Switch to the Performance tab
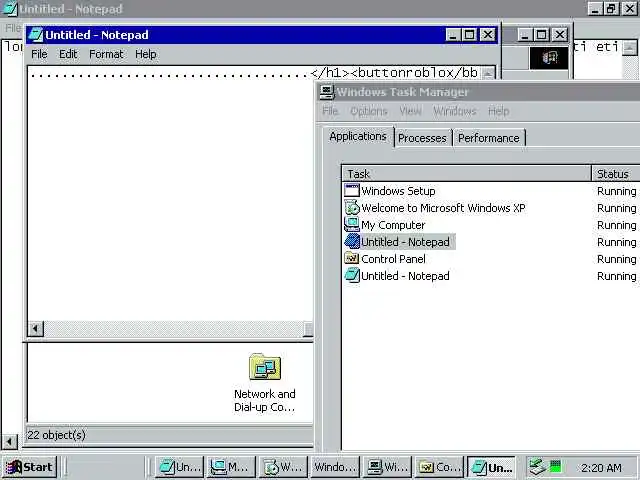 click(489, 138)
